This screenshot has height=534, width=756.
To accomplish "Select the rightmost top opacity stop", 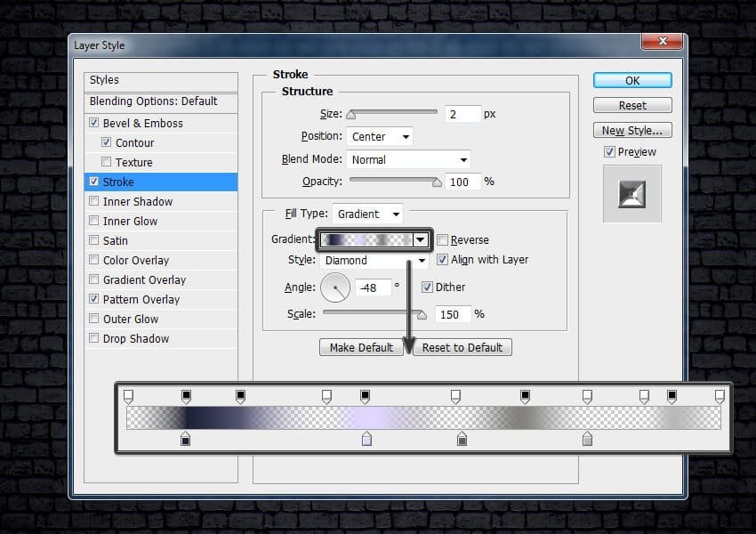I will (720, 395).
